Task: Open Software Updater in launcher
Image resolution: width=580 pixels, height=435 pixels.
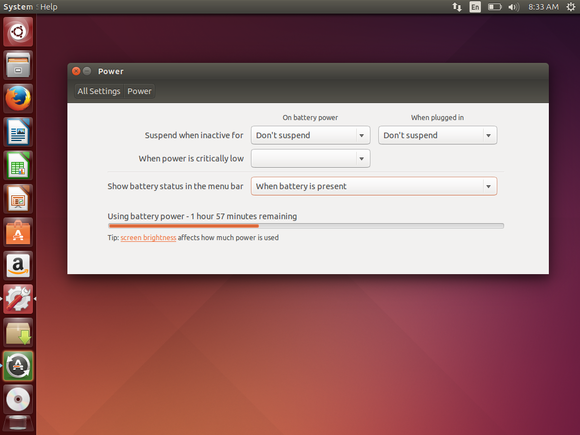Action: [x=18, y=366]
